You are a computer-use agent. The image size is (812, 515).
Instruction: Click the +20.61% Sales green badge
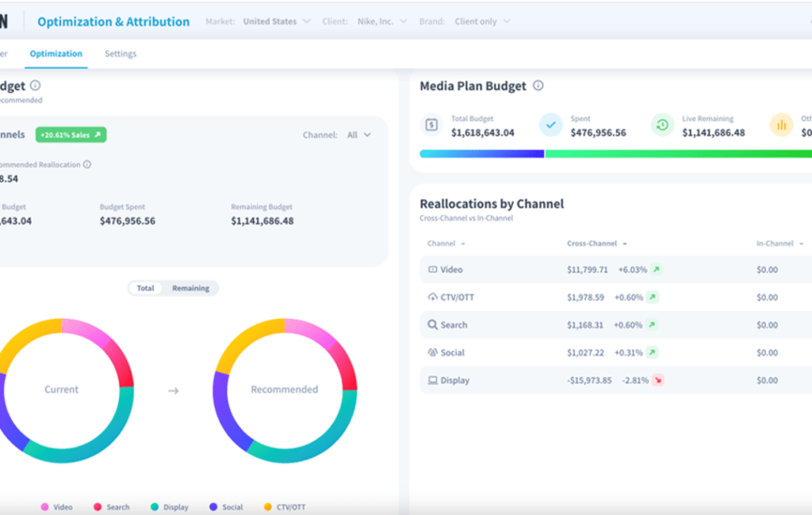71,135
